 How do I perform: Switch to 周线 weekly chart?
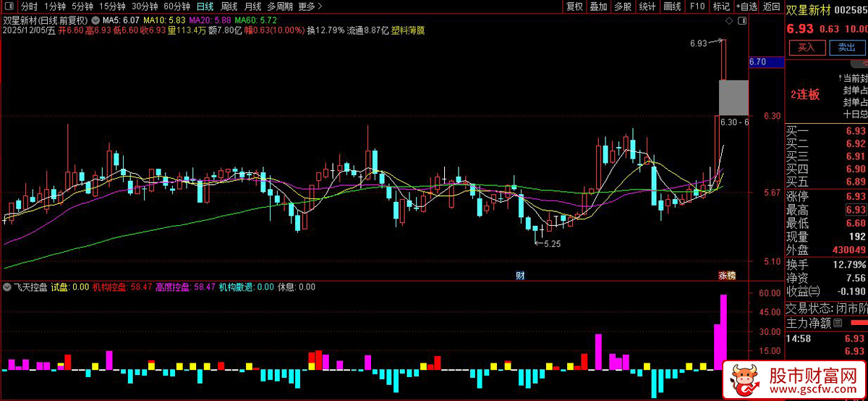[229, 7]
